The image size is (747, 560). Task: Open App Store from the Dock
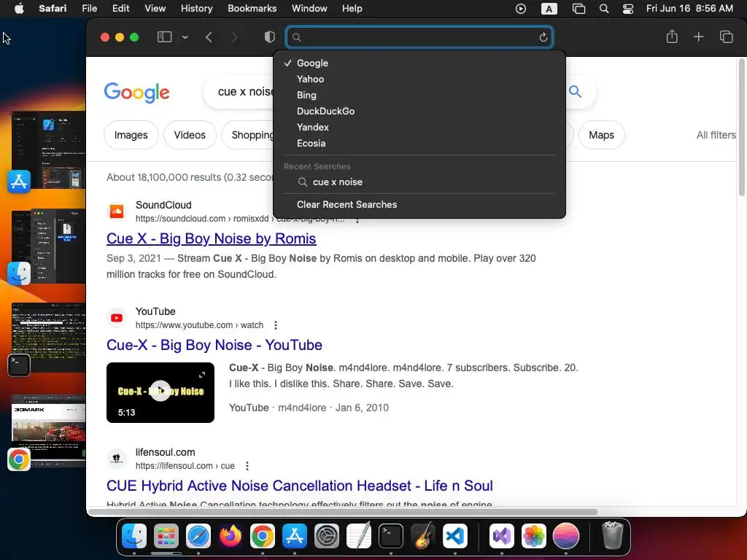295,536
